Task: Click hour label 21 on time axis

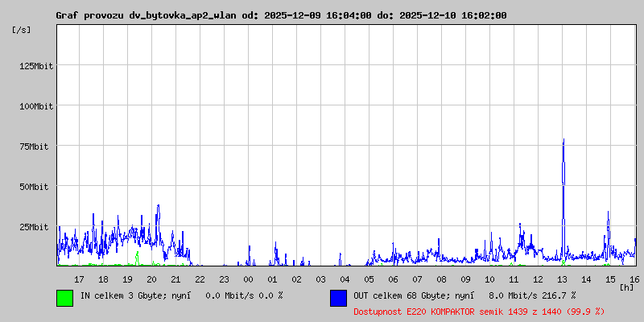Action: (175, 279)
